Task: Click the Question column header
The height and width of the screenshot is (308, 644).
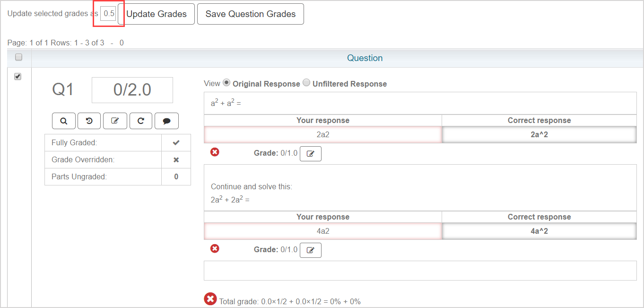Action: 365,58
